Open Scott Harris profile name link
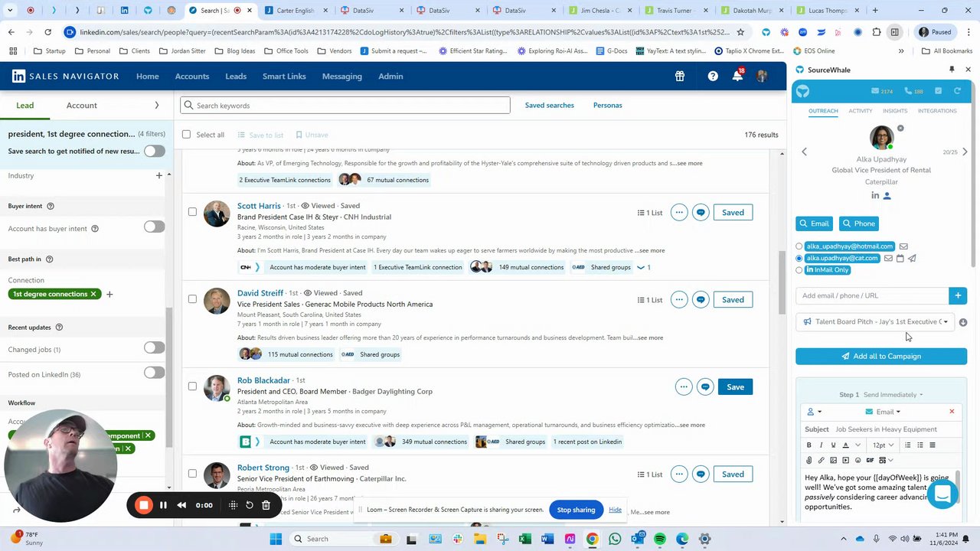980x551 pixels. coord(259,206)
